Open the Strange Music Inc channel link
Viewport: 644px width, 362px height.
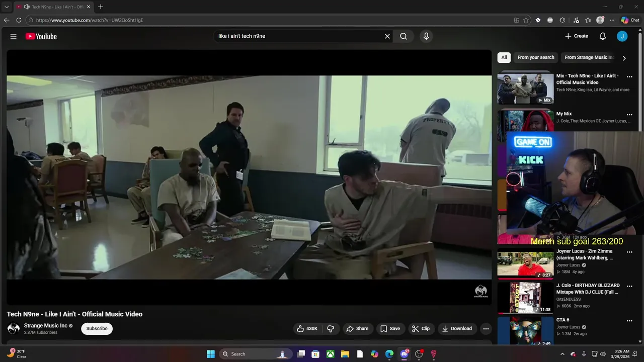[46, 326]
